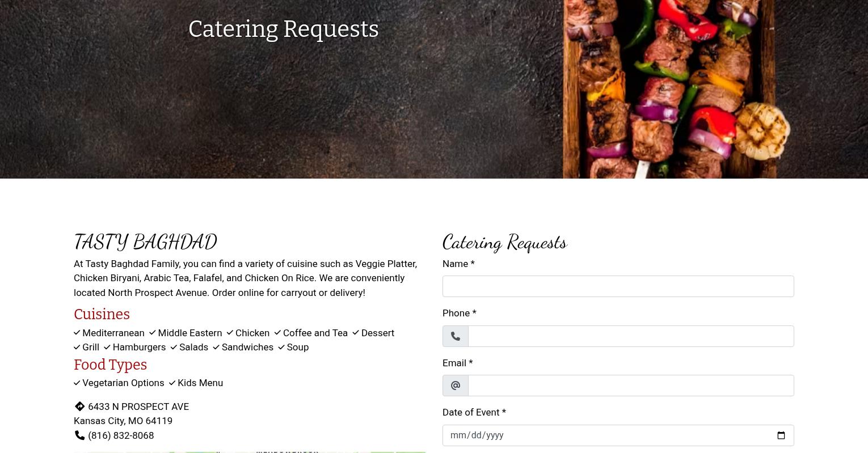Focus the Phone number input field
868x453 pixels.
coord(631,336)
